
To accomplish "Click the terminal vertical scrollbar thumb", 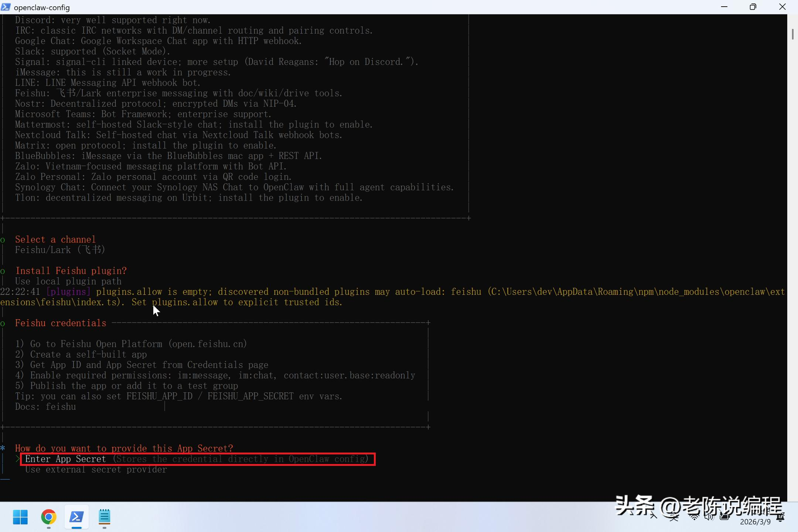I will pos(792,34).
